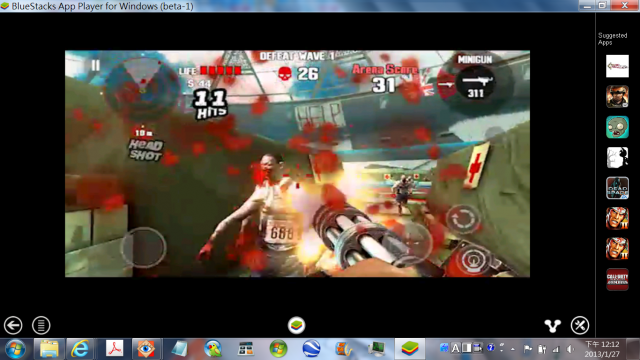The image size is (640, 360).
Task: Click the IME 'A' input mode indicator
Action: pyautogui.click(x=455, y=349)
